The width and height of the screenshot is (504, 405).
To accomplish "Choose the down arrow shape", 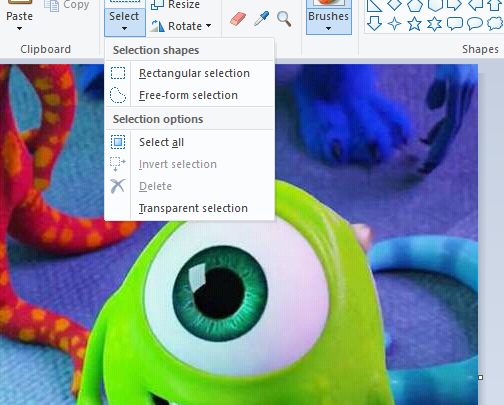I will click(x=374, y=24).
